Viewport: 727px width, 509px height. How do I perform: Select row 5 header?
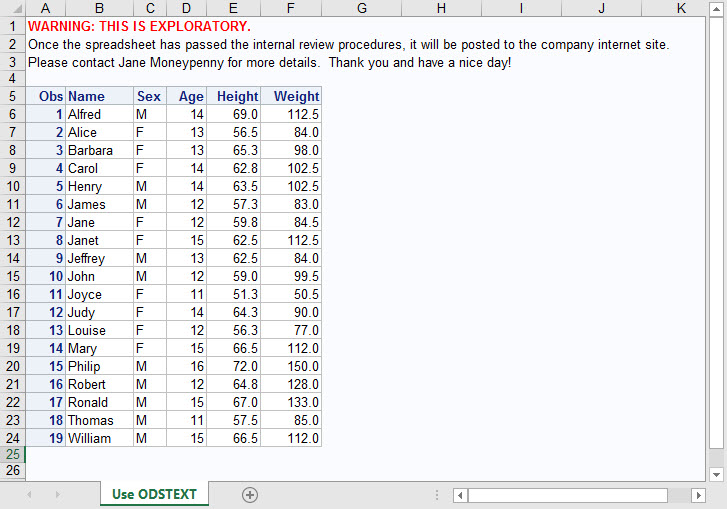pos(12,97)
